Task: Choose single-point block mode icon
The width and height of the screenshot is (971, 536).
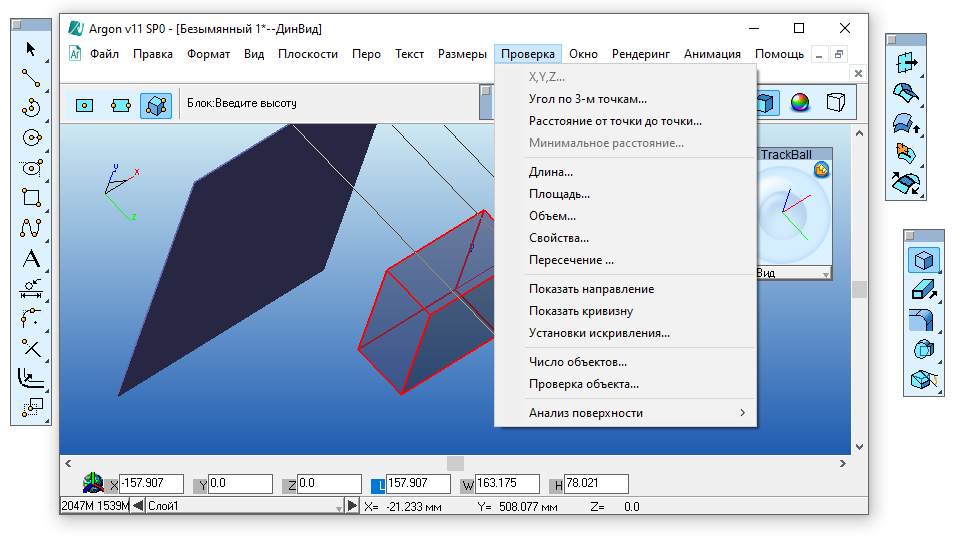Action: pyautogui.click(x=84, y=105)
